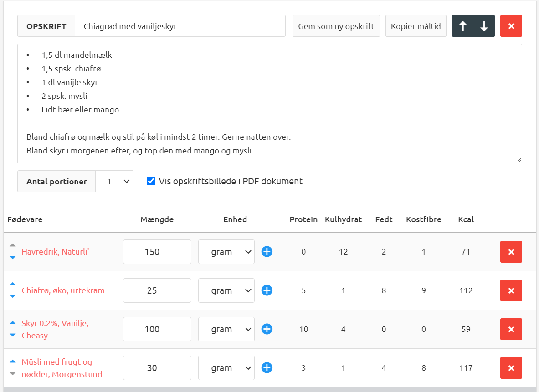Open the Chiafrø, øko, urtekram link

coord(63,290)
